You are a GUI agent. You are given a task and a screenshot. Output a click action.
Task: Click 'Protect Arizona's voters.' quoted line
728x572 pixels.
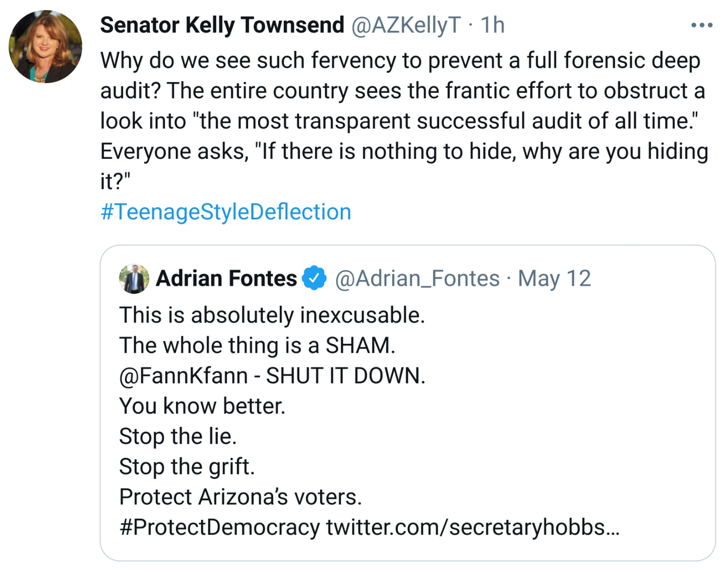(x=240, y=497)
